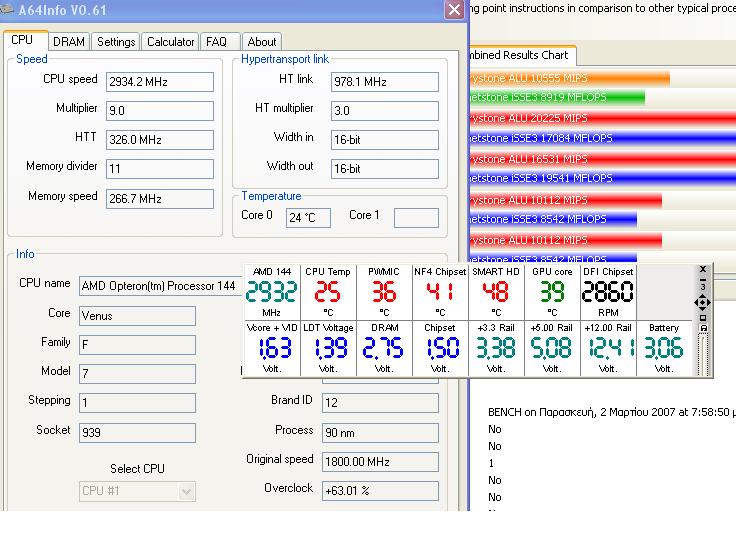Click the Battery 3.06 Volt sensor cell
The width and height of the screenshot is (736, 538).
664,348
